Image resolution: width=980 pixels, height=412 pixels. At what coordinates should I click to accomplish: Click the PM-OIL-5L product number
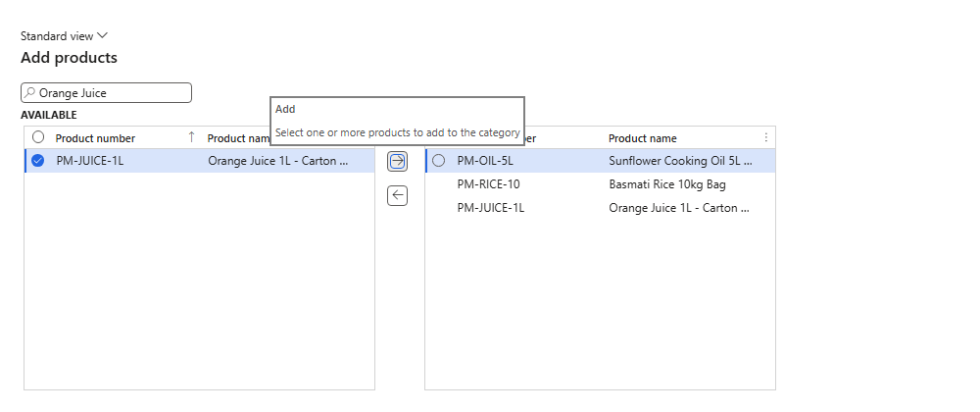[485, 161]
